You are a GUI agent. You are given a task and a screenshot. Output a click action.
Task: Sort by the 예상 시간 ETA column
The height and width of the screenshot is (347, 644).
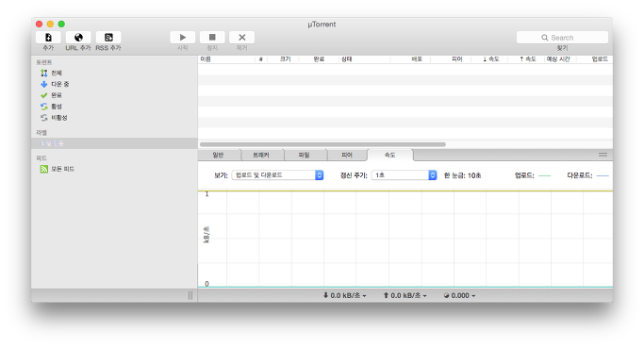click(561, 59)
